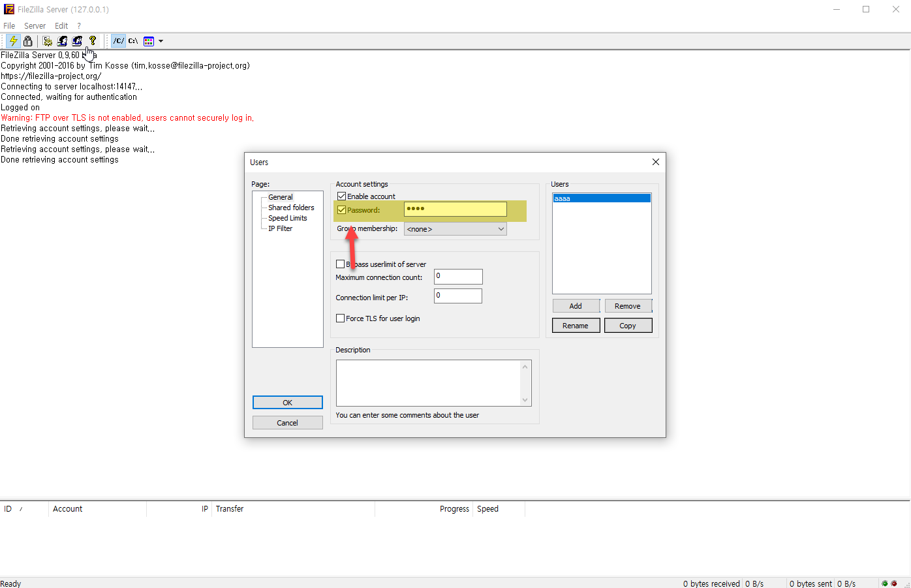Click the Cancel button
This screenshot has width=911, height=588.
tap(288, 423)
